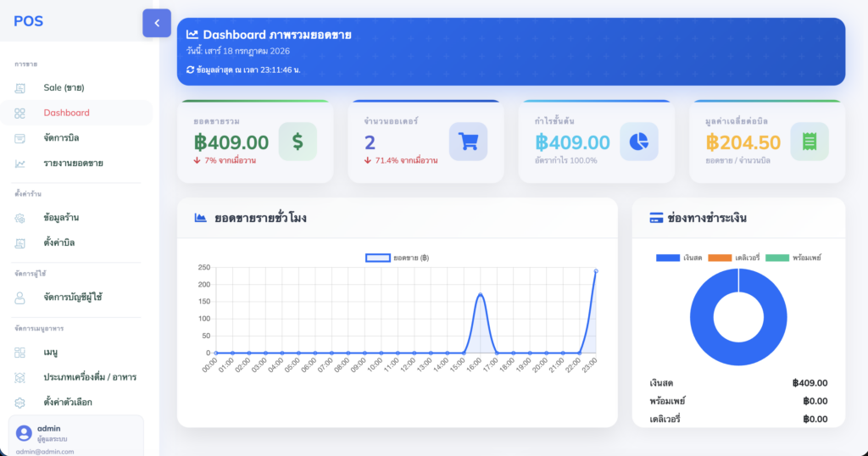Click the admin user avatar icon

(23, 433)
